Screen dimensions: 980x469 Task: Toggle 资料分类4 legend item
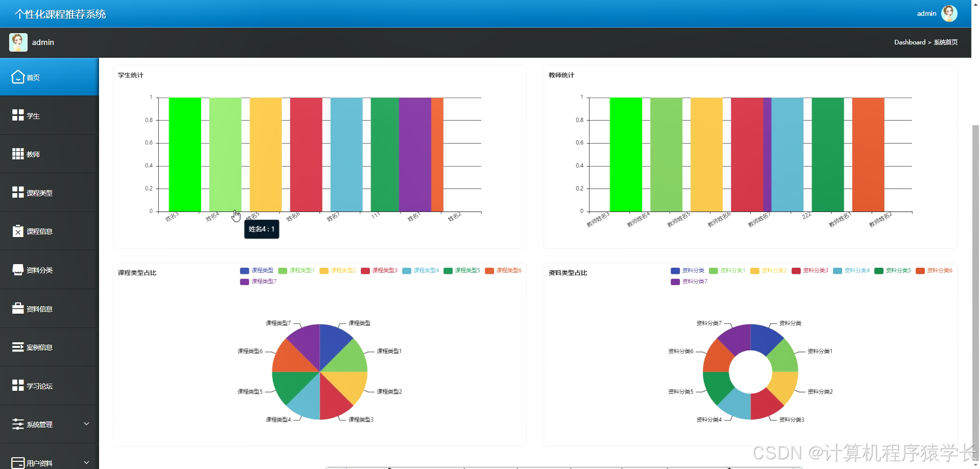pos(851,270)
